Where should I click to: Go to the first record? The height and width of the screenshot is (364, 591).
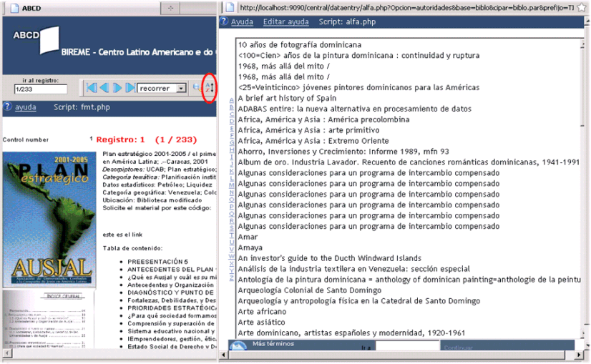91,88
